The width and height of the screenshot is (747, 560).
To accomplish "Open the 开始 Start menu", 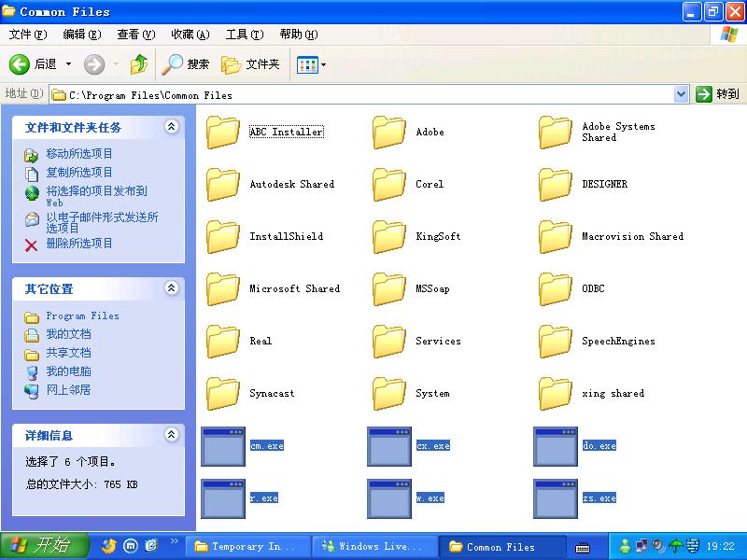I will pyautogui.click(x=45, y=546).
